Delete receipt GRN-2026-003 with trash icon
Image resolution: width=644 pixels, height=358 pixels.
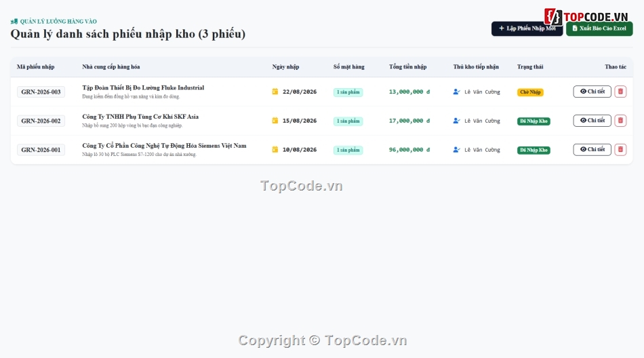(x=620, y=92)
